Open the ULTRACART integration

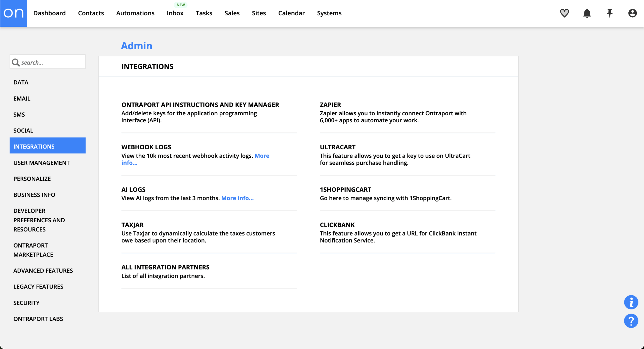[x=338, y=147]
